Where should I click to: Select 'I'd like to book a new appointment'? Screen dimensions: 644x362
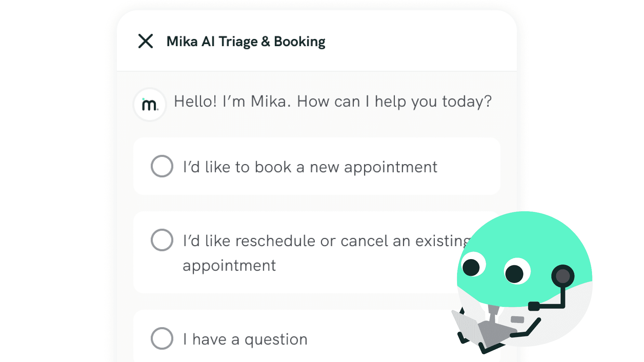click(309, 166)
